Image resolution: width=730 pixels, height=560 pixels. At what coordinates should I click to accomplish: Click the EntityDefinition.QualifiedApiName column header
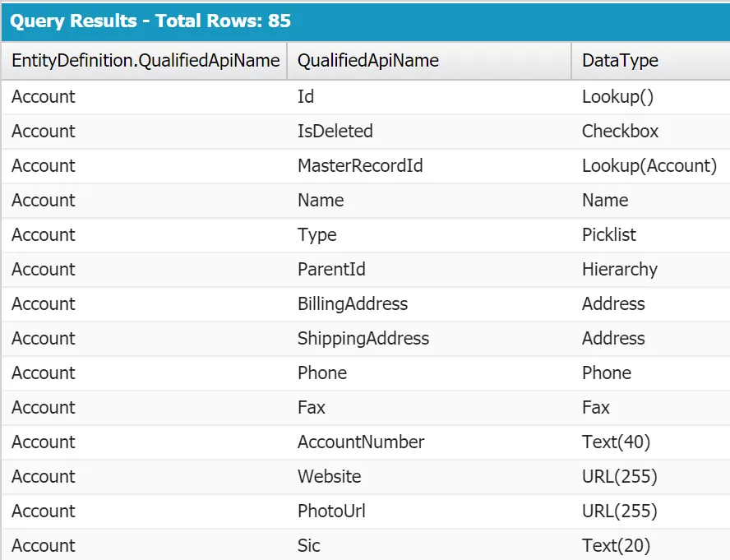pos(145,61)
